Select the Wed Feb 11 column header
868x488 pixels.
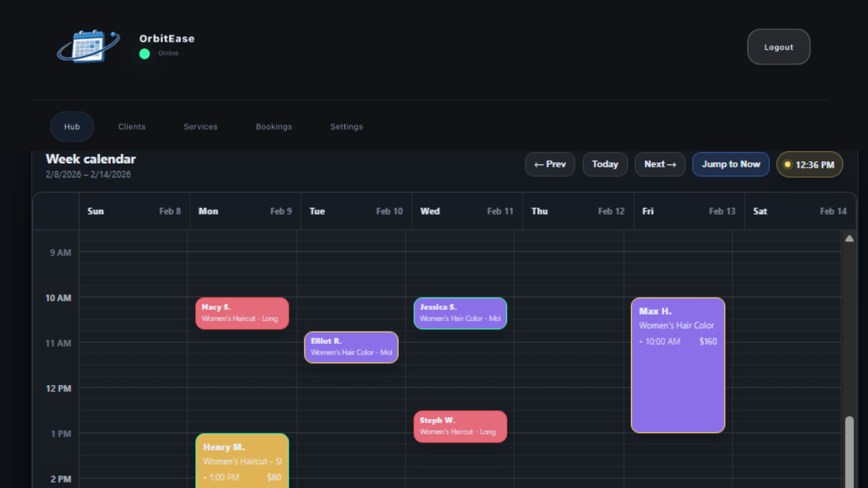coord(467,211)
